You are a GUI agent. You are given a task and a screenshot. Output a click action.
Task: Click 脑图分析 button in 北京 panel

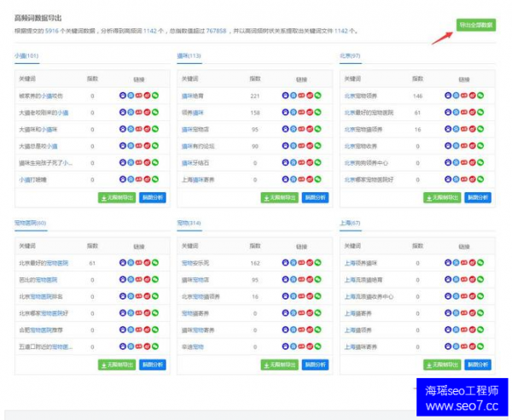tap(478, 197)
